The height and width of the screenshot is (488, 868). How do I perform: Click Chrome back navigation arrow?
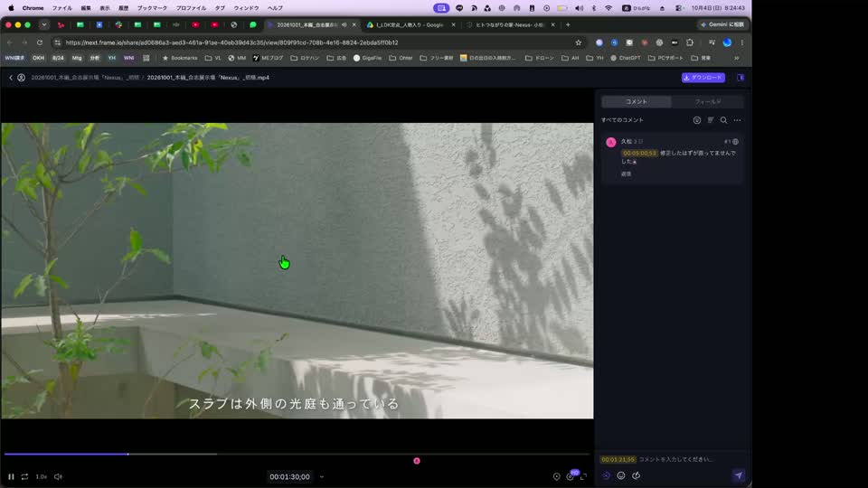point(10,42)
